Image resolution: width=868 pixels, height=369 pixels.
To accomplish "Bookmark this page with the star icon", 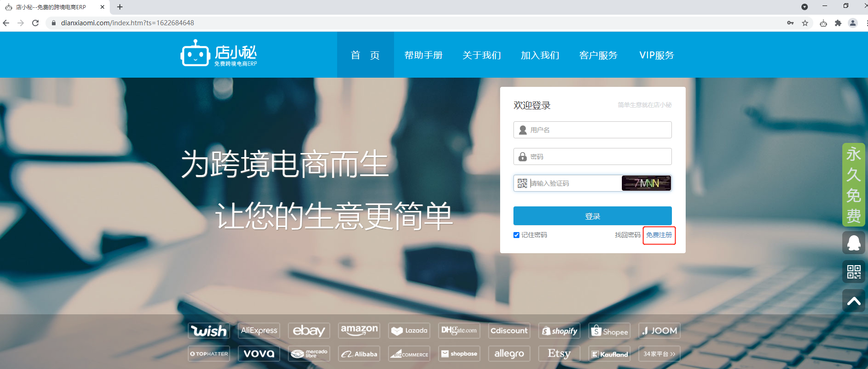I will (805, 23).
